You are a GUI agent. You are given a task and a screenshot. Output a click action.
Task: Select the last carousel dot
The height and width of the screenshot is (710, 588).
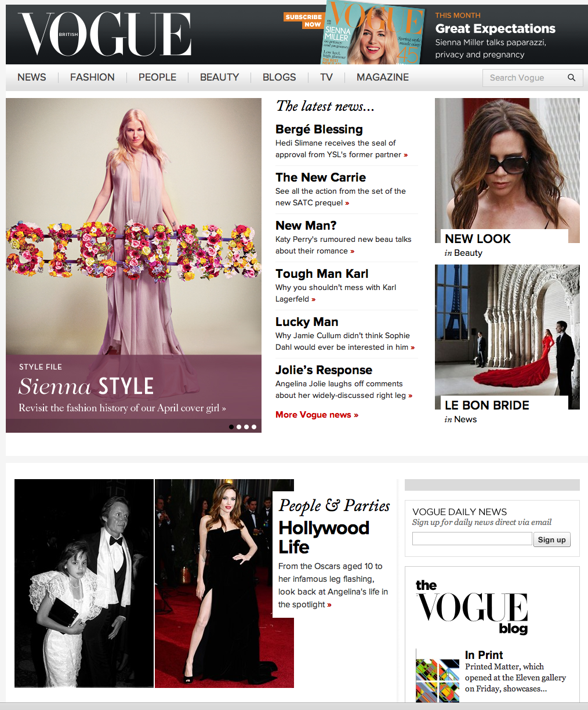click(253, 427)
